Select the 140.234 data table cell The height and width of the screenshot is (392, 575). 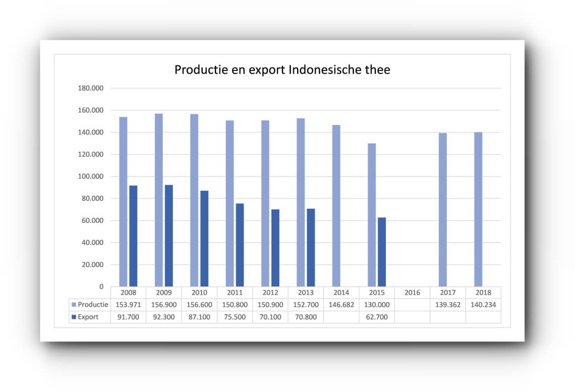(x=483, y=305)
